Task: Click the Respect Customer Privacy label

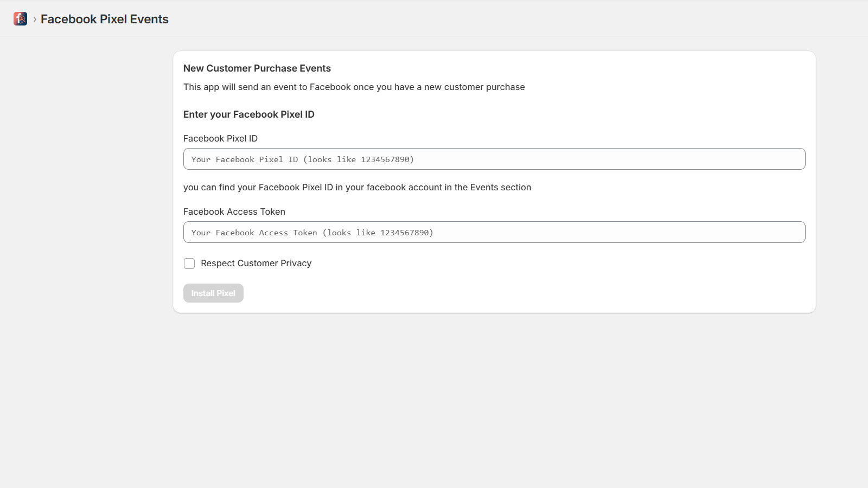Action: click(x=256, y=264)
